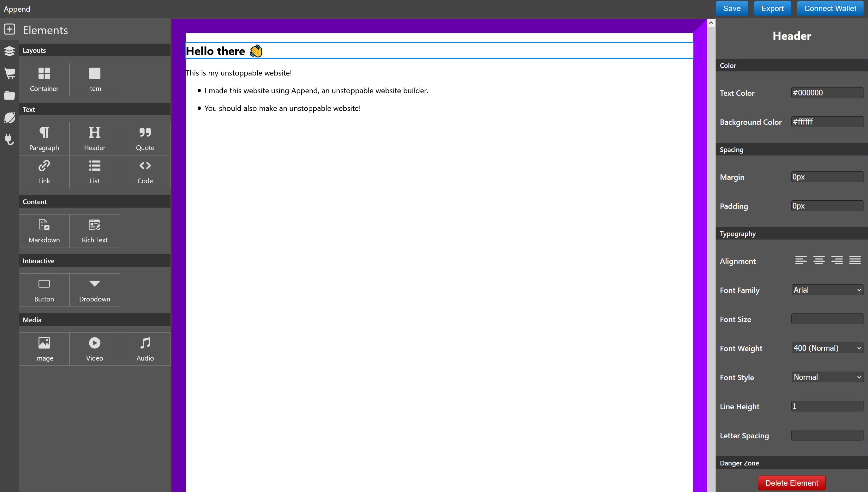Screen dimensions: 868x492
Task: Add a Container layout element
Action: coord(44,79)
